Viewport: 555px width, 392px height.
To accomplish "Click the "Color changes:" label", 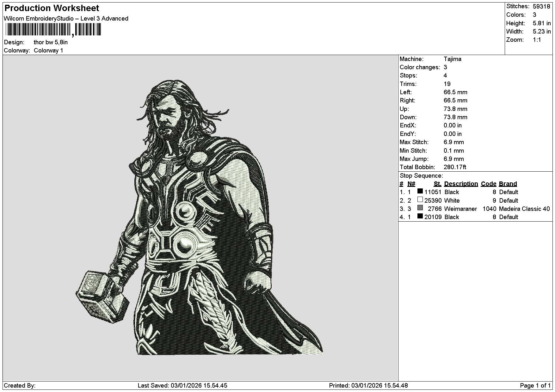I will [420, 67].
